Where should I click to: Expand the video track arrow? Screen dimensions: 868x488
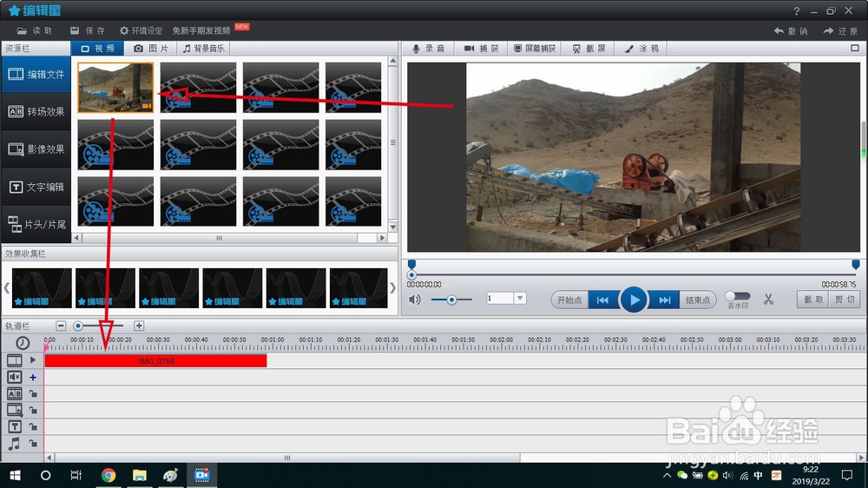(33, 360)
